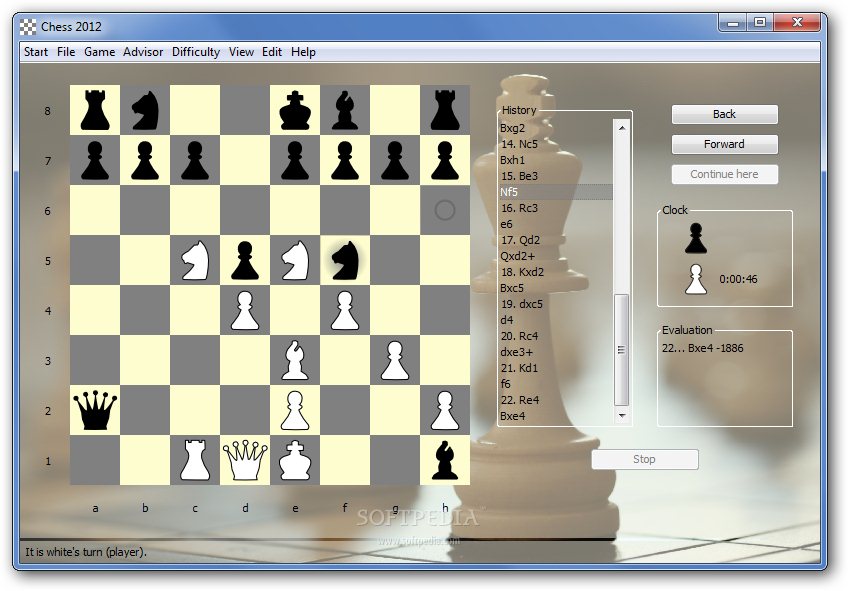
Task: Click the black bishop on h1
Action: point(445,460)
